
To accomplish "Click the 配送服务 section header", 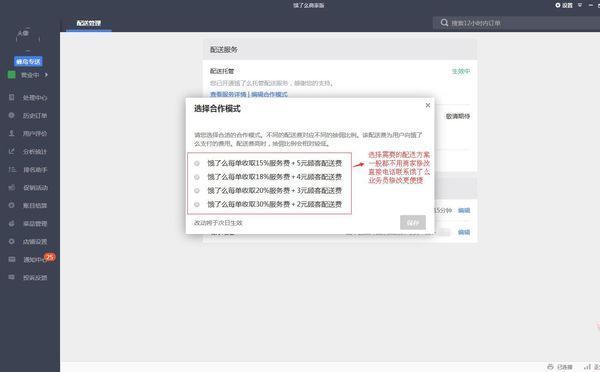I will (340, 49).
